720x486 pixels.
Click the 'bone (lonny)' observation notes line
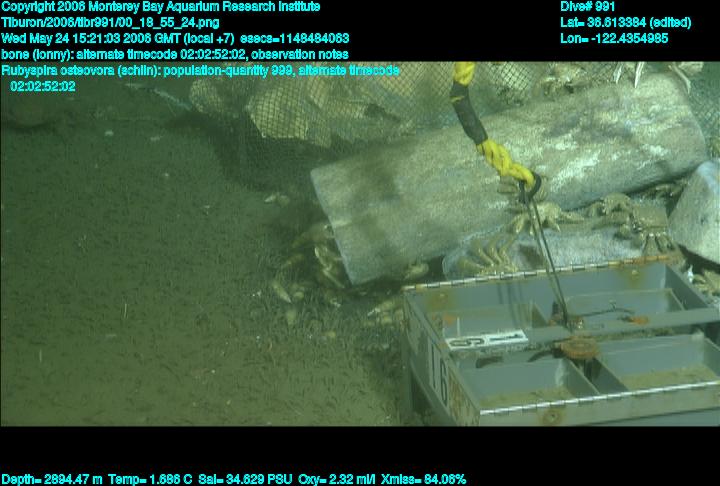coord(175,54)
